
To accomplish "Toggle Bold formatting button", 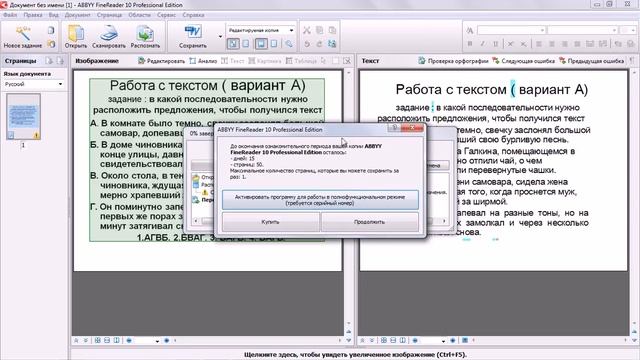I will 470,44.
